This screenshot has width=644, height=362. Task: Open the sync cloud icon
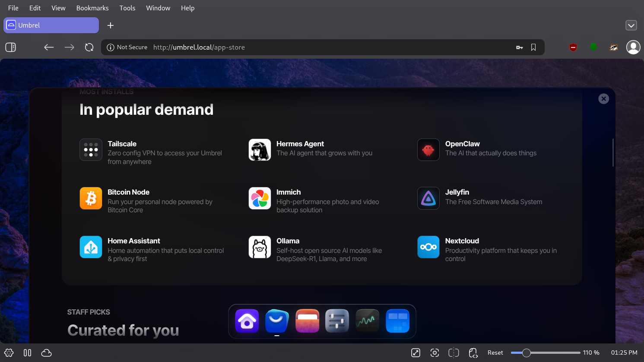point(47,353)
